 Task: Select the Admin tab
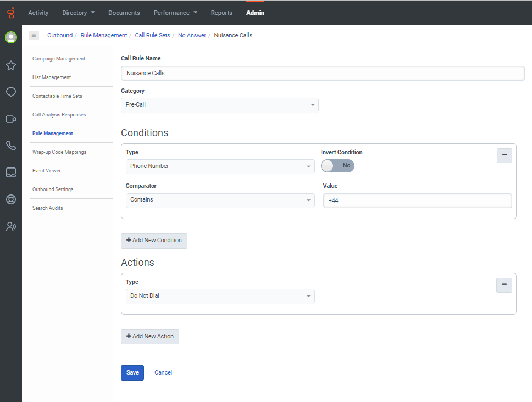click(x=255, y=13)
